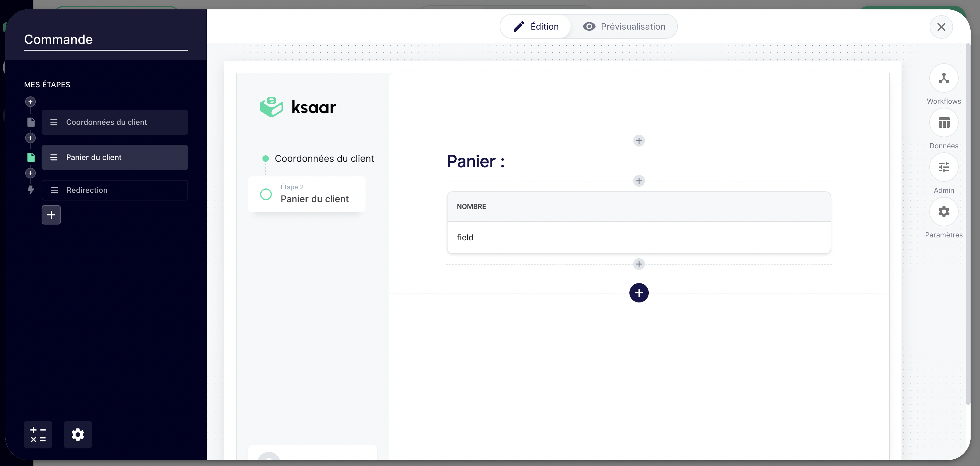Screen dimensions: 980x466
Task: Click the pencil icon in the Édition tab
Action: point(519,26)
